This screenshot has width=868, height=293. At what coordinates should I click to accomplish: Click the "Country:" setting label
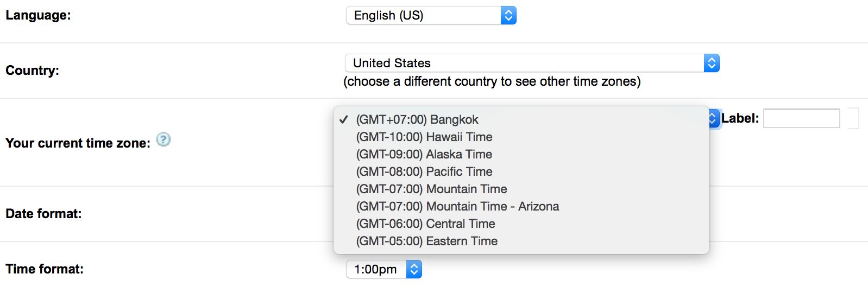click(x=32, y=71)
